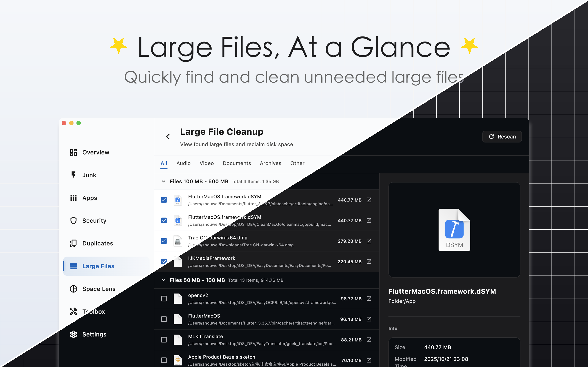Reveal MLKitTranslate in Finder via its link icon
This screenshot has width=588, height=367.
(369, 340)
